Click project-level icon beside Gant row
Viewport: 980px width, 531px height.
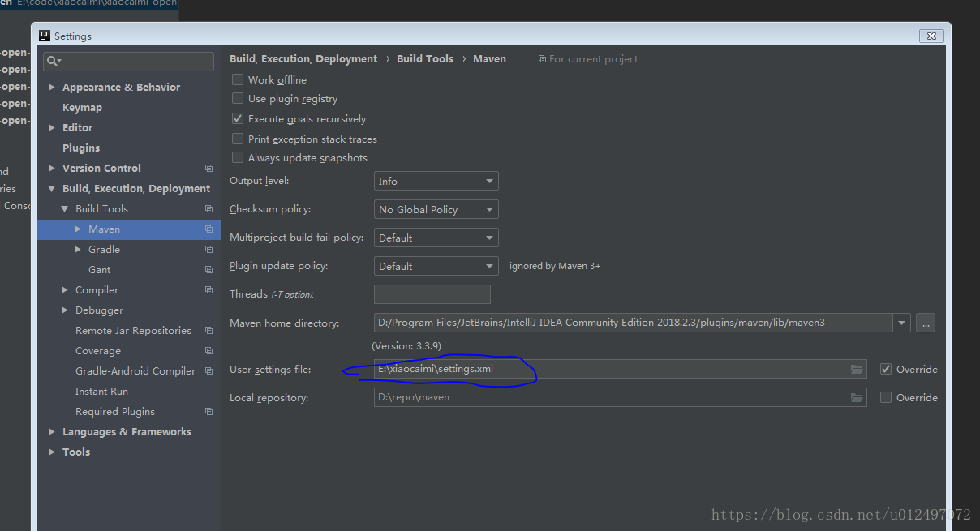pyautogui.click(x=208, y=270)
